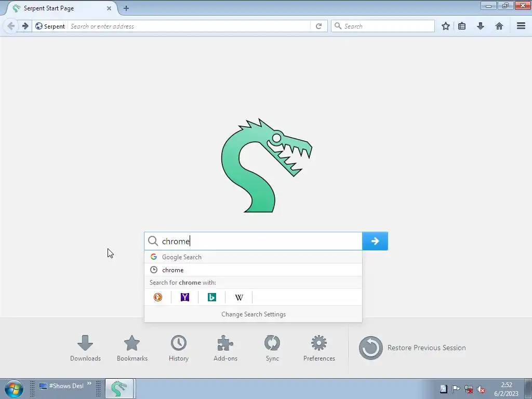Image resolution: width=532 pixels, height=399 pixels.
Task: Choose the chrome history suggestion
Action: (253, 270)
